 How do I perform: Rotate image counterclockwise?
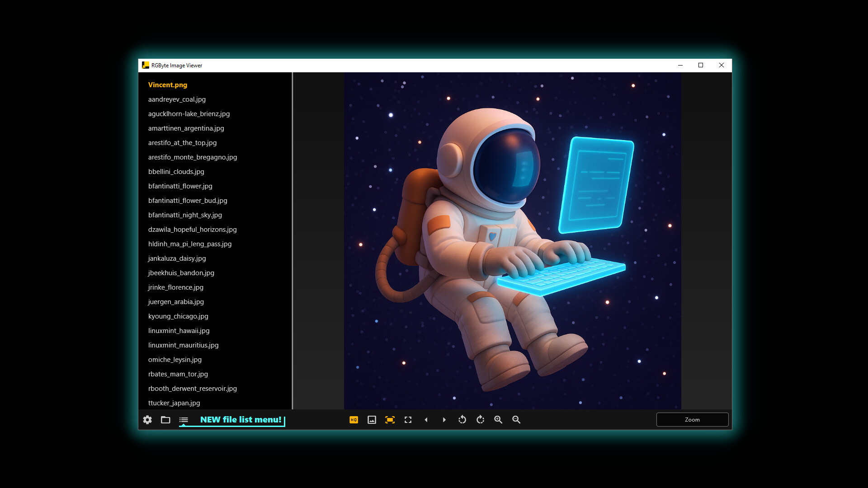coord(462,420)
